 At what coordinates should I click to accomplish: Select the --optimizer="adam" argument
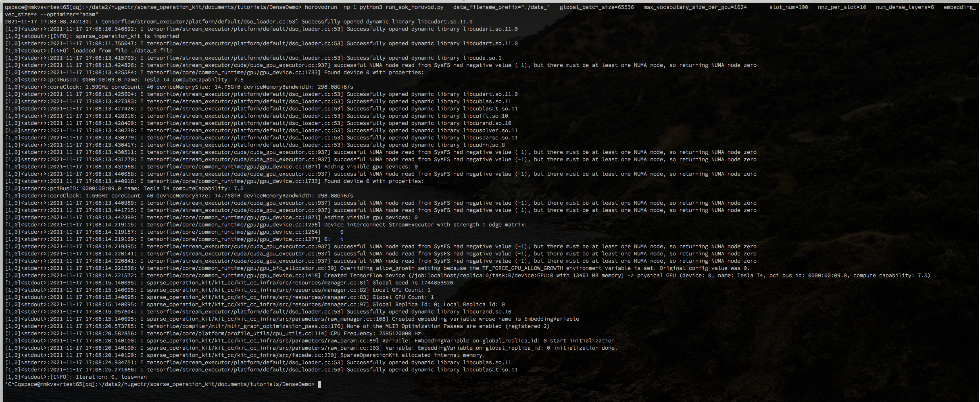pos(69,15)
